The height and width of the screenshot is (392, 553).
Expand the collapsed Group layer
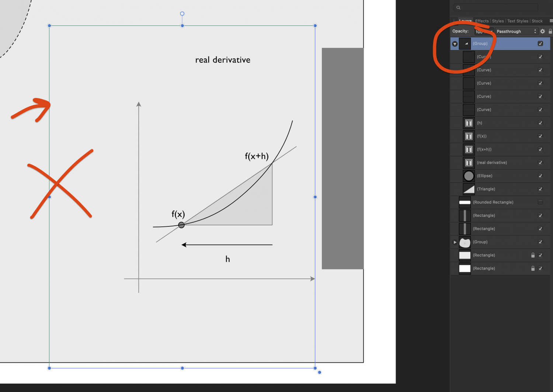(455, 242)
